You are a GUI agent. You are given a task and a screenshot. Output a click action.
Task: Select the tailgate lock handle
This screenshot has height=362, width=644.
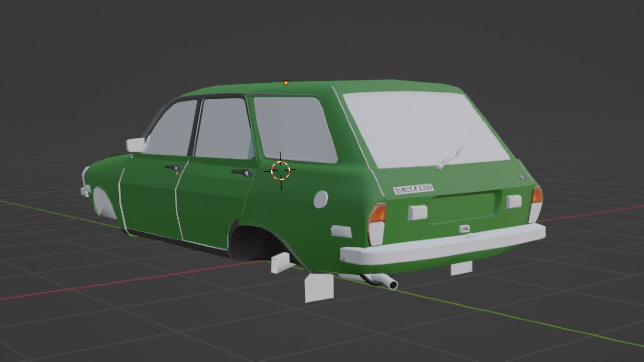(465, 229)
